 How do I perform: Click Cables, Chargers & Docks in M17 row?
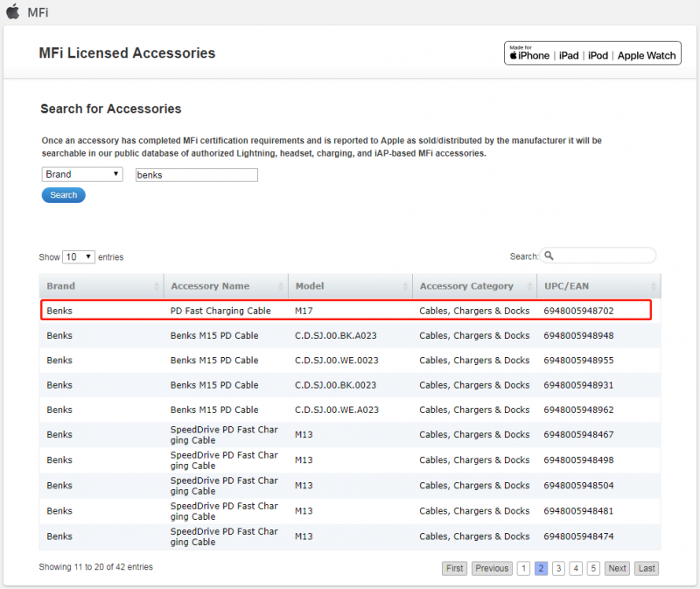point(474,311)
